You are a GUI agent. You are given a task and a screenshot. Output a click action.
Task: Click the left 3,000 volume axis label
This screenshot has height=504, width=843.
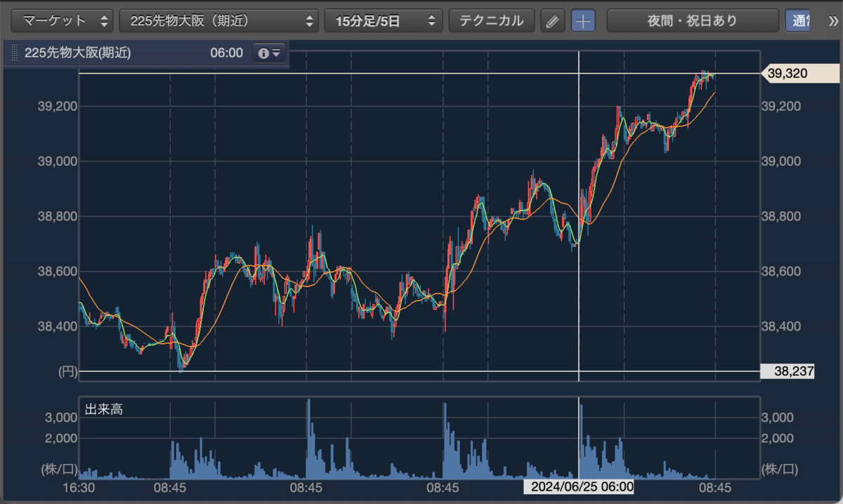pyautogui.click(x=61, y=418)
